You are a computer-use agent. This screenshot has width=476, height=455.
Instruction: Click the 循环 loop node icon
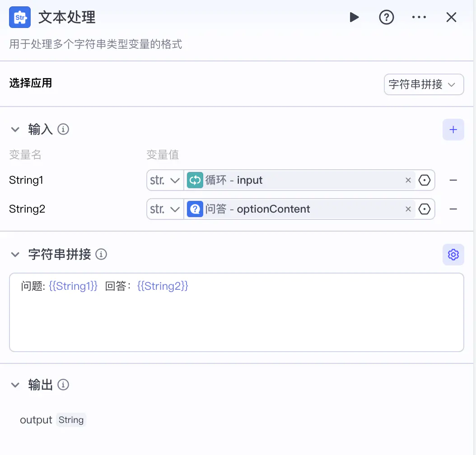click(195, 180)
